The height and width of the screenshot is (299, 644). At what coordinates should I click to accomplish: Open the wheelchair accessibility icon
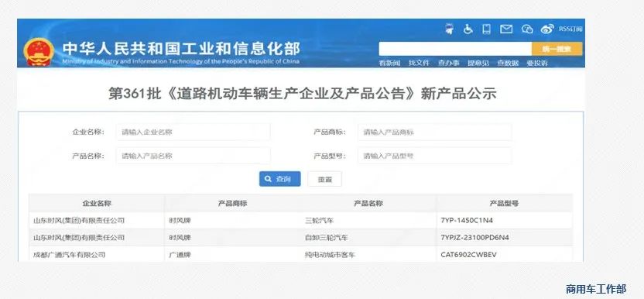click(468, 29)
